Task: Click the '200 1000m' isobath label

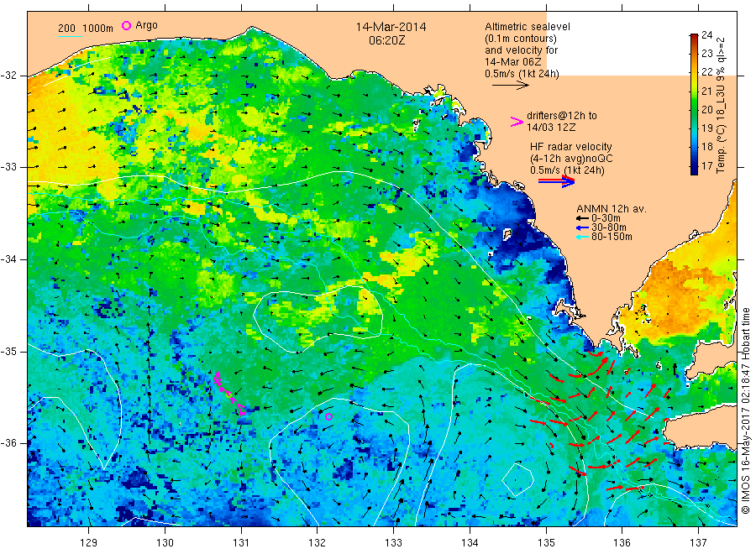Action: [x=86, y=29]
